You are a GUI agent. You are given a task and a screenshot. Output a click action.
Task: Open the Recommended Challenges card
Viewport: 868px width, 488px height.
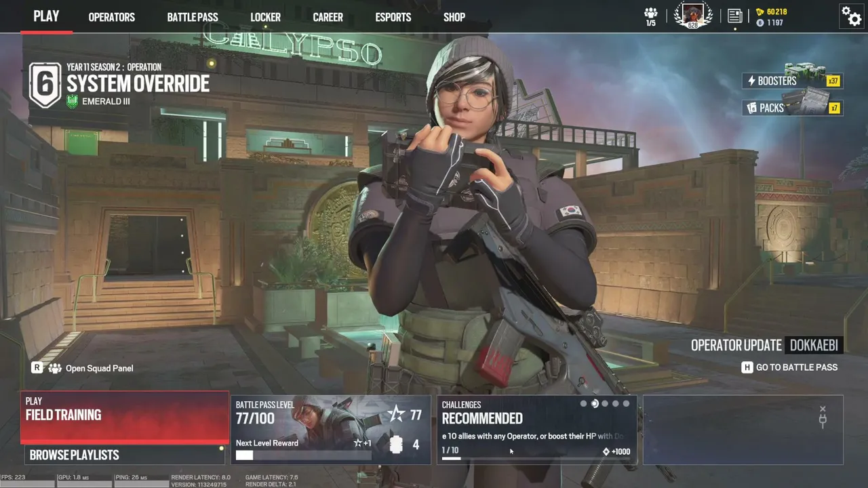pyautogui.click(x=537, y=430)
